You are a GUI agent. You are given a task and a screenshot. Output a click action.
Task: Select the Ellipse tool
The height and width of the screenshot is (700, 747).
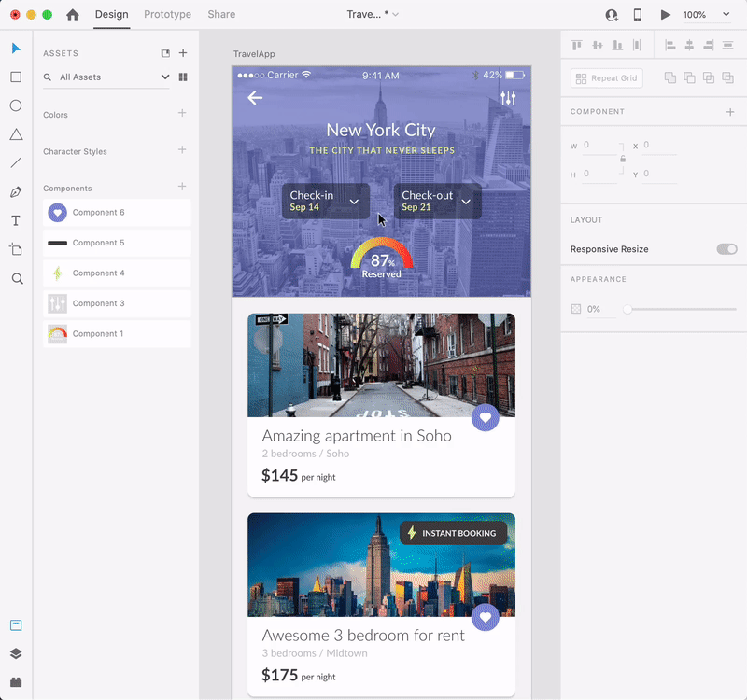tap(16, 105)
